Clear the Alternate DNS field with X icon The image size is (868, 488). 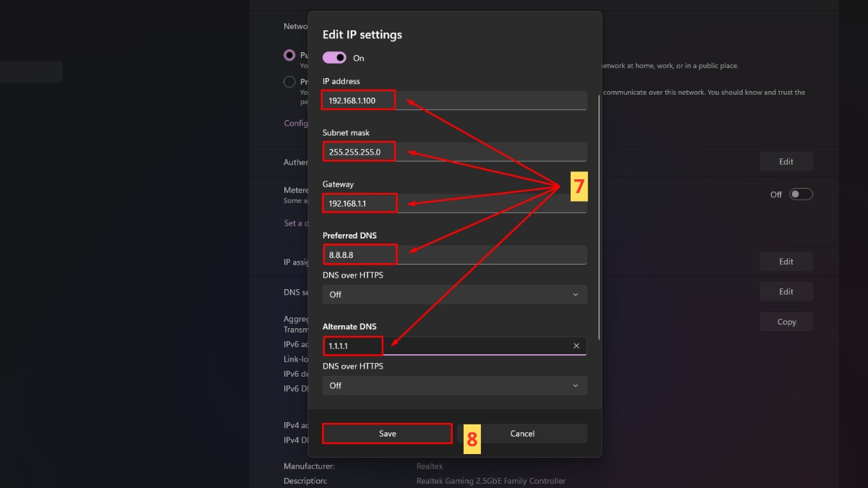coord(576,346)
